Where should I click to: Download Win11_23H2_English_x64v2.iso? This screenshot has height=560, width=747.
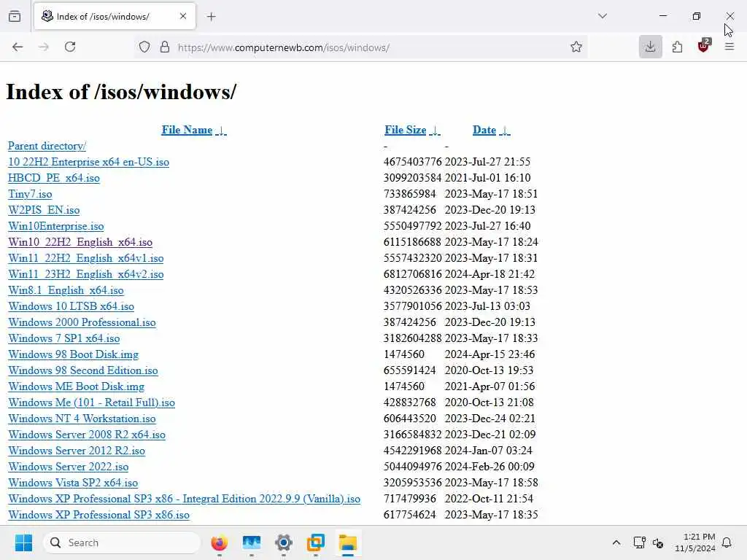86,274
